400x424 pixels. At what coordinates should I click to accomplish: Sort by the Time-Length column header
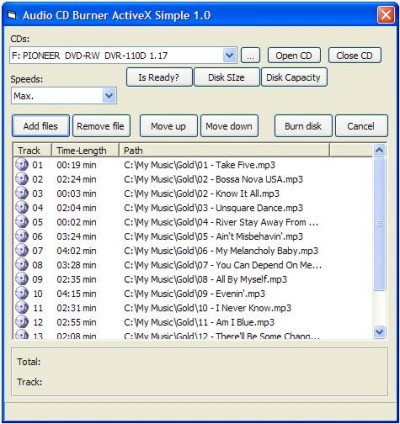85,150
